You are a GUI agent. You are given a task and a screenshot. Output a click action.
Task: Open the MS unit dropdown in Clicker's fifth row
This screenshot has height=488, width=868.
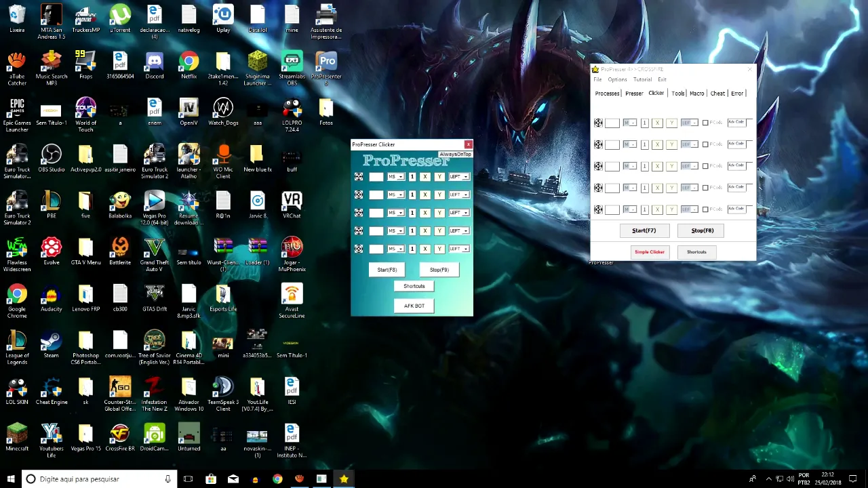pyautogui.click(x=396, y=249)
